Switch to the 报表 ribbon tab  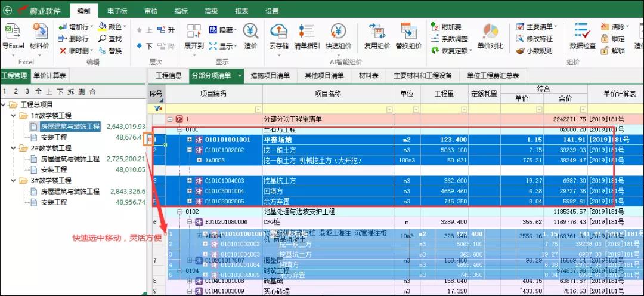241,11
